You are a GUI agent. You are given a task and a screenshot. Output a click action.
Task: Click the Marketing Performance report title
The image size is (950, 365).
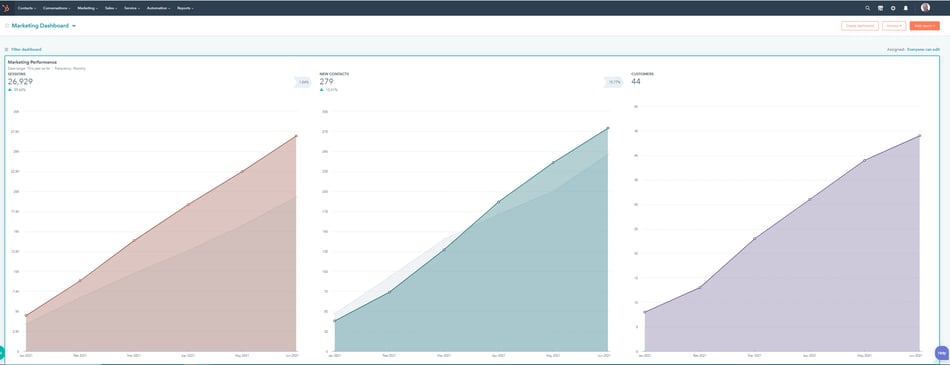(x=32, y=62)
